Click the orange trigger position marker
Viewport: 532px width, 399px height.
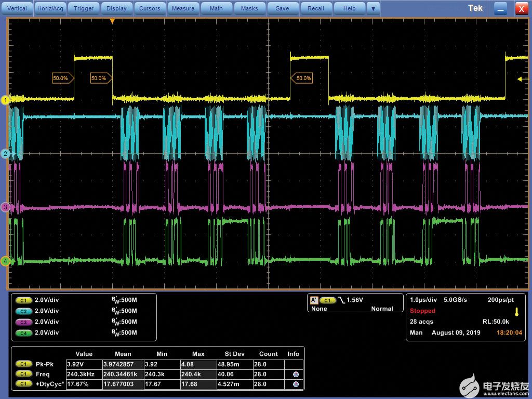112,21
